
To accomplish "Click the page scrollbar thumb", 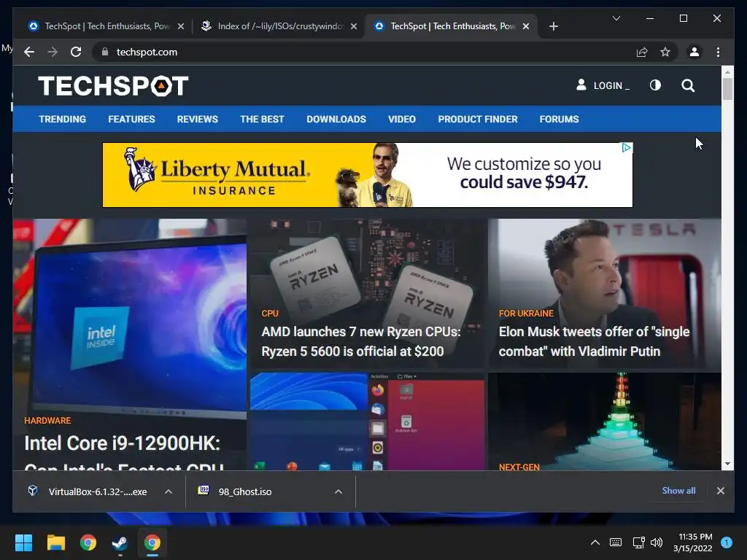I will click(727, 89).
